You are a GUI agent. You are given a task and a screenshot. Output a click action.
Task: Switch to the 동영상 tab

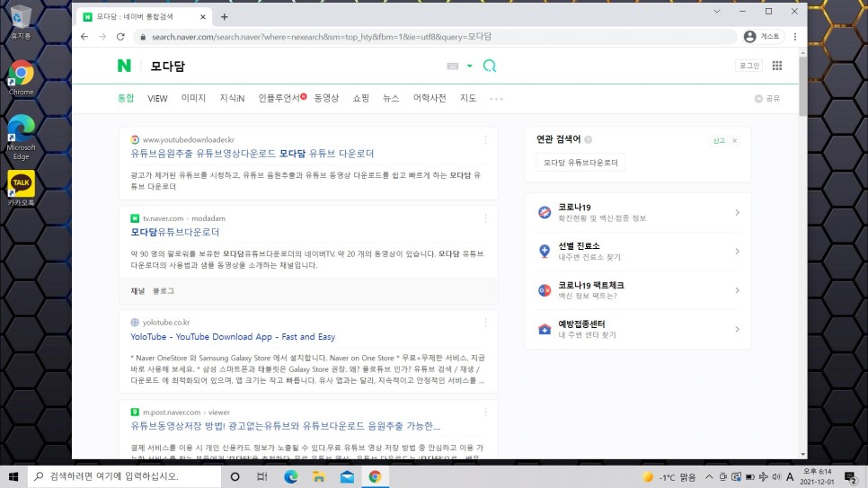pyautogui.click(x=326, y=98)
